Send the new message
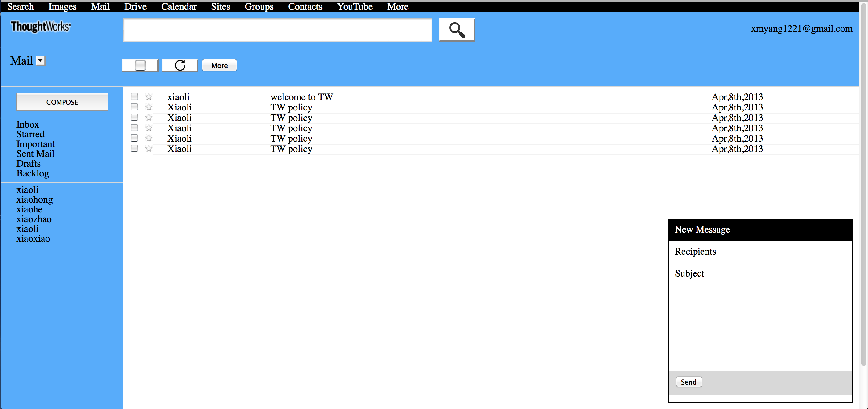 pos(688,382)
